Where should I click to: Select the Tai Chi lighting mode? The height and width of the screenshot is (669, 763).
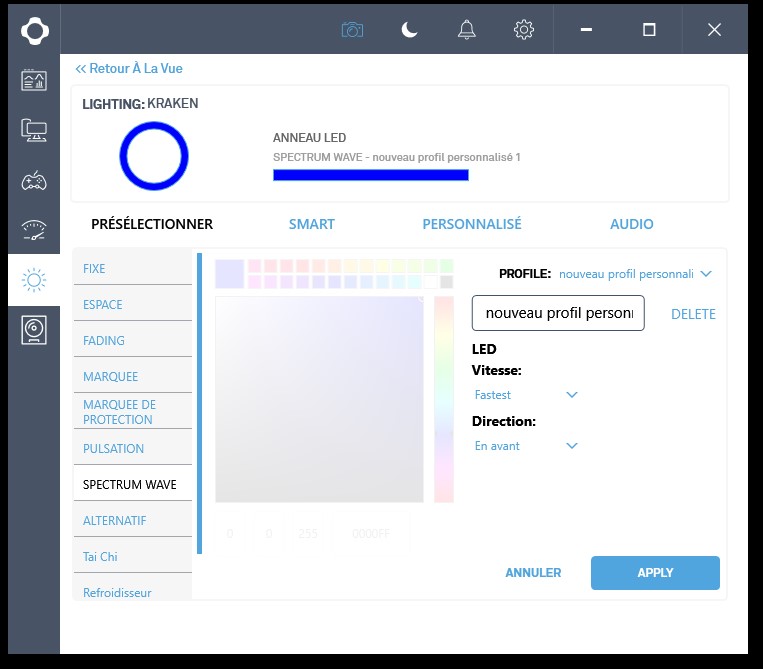point(133,557)
